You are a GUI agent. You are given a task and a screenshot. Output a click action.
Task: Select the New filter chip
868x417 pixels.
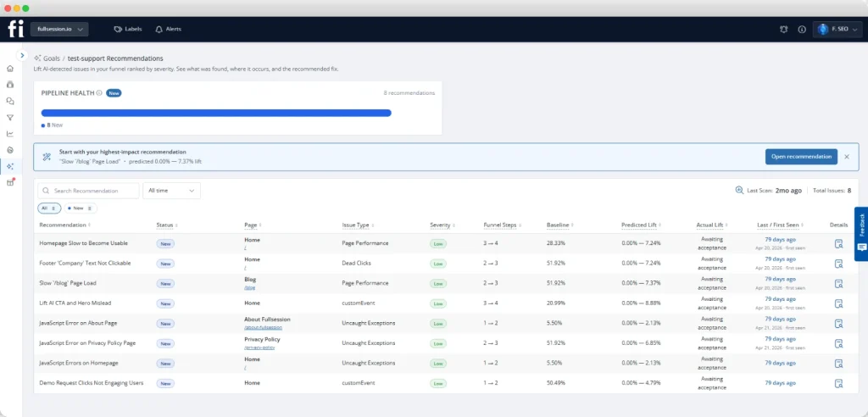81,208
